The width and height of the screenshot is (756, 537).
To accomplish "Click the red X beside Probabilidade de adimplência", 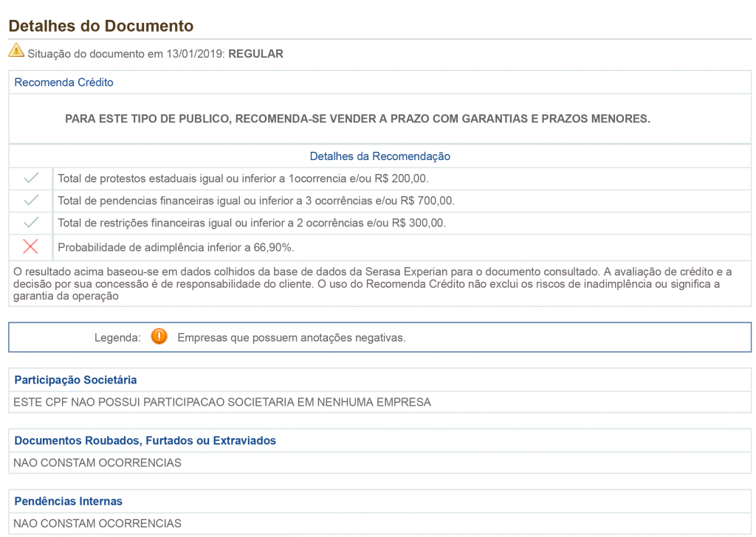I will (30, 246).
